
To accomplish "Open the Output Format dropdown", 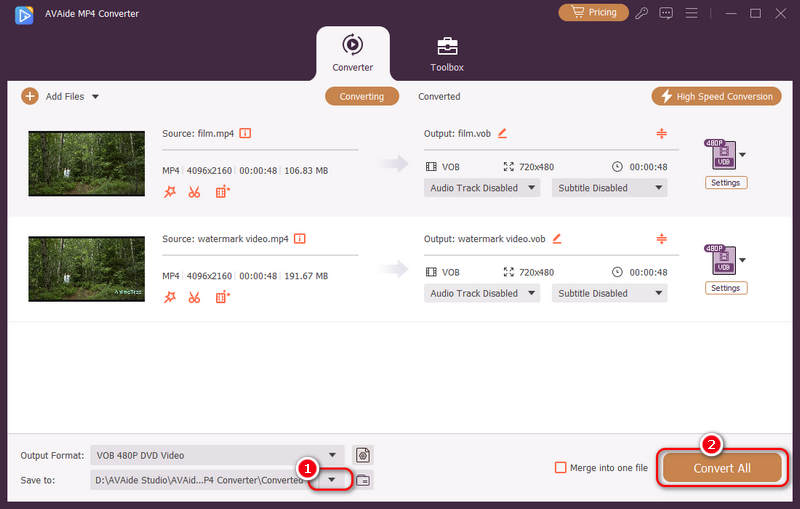I will click(x=217, y=455).
